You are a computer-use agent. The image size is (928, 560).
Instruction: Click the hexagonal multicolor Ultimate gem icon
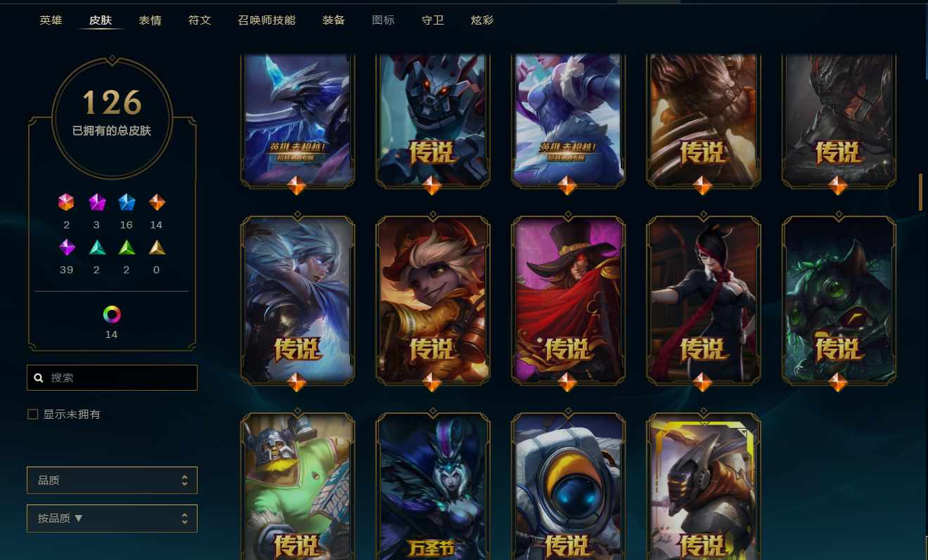[x=66, y=202]
